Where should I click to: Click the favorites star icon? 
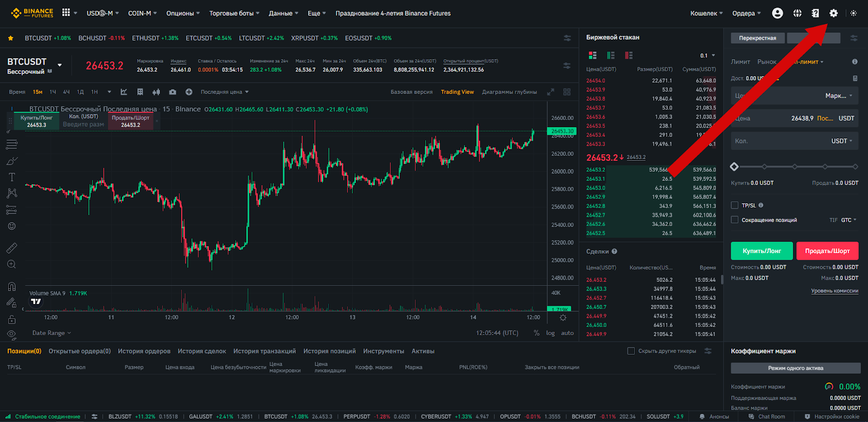10,38
